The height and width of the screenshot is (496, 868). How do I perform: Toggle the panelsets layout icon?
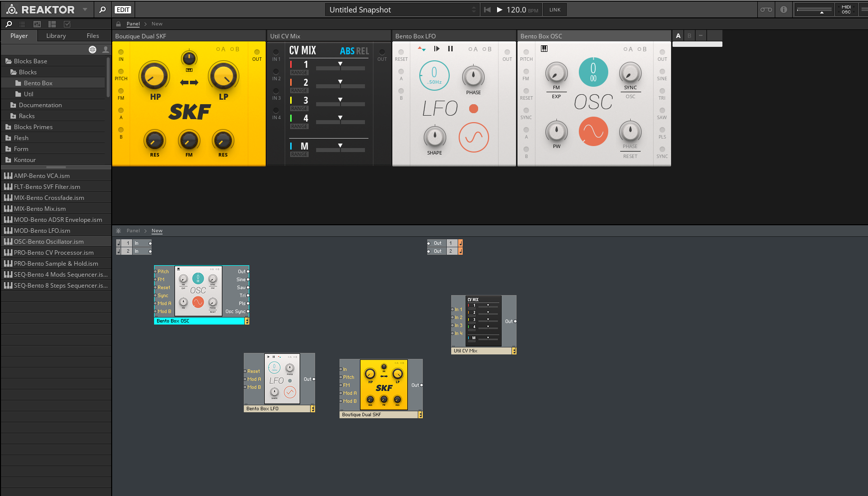pos(52,24)
